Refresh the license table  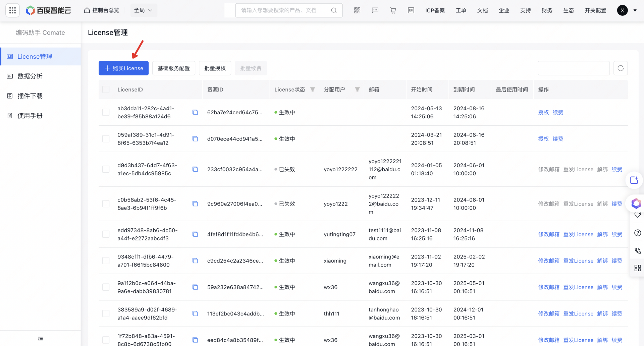[x=621, y=68]
